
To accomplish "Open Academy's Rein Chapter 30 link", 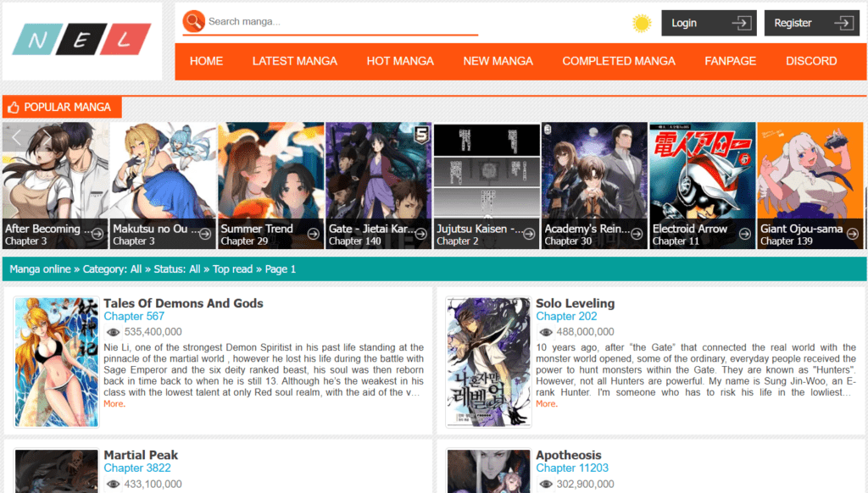I will 568,241.
